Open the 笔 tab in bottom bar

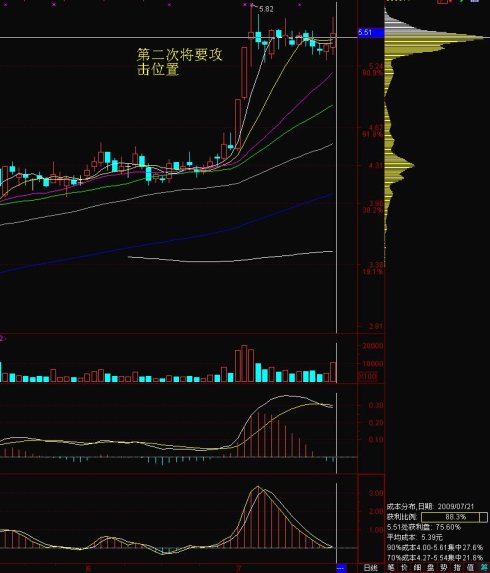coord(391,568)
